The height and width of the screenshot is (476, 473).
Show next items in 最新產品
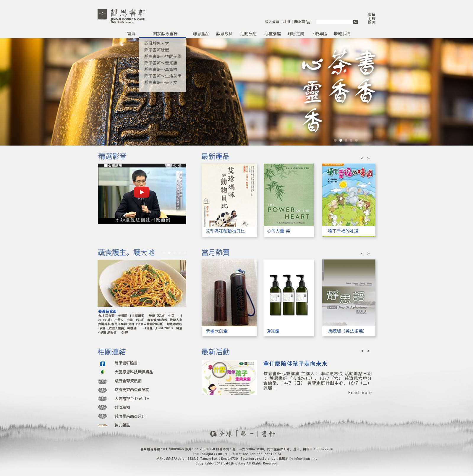pyautogui.click(x=368, y=158)
